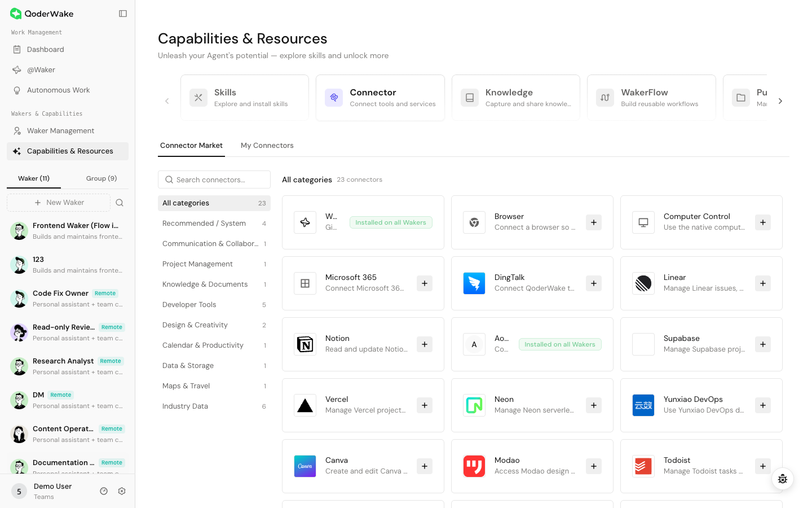
Task: Open the Knowledge capability card
Action: pyautogui.click(x=516, y=98)
